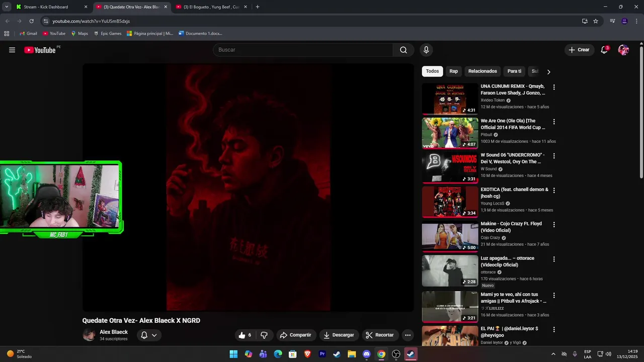The image size is (644, 362).
Task: Open options for Makine Cojo Crazy video
Action: pyautogui.click(x=554, y=225)
